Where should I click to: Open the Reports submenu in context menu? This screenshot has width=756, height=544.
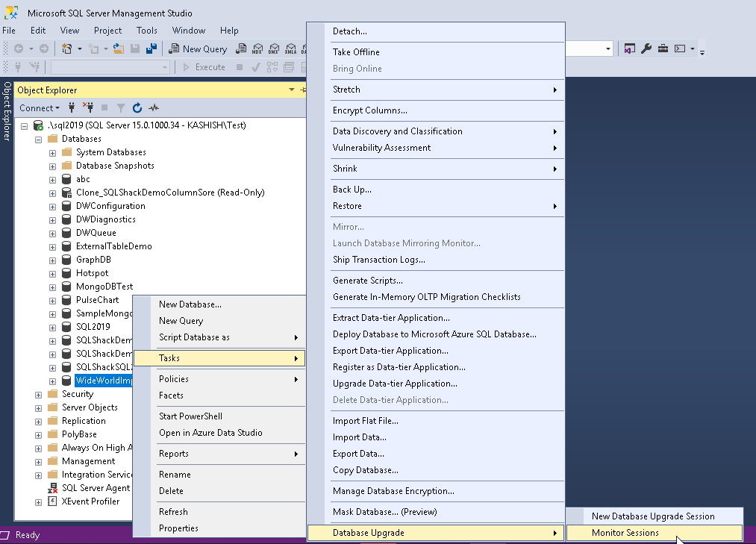click(x=219, y=454)
